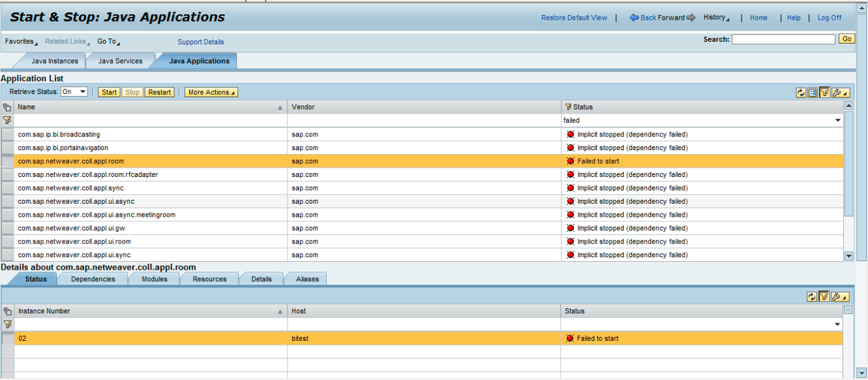Refresh the Details status table
868x380 pixels.
click(x=812, y=297)
